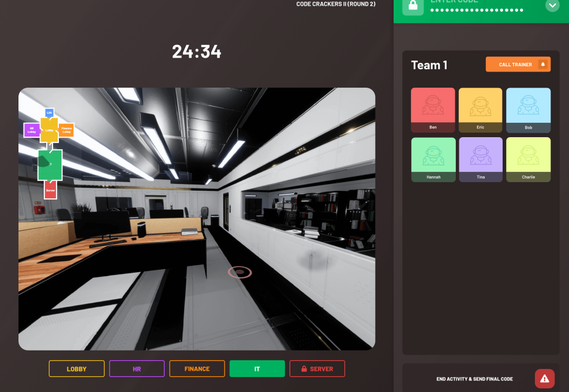The height and width of the screenshot is (392, 569).
Task: Click the locked SERVER room tab
Action: click(317, 369)
